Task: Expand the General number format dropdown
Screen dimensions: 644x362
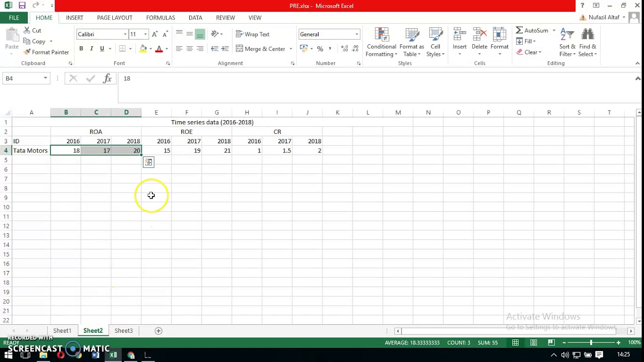Action: 357,34
